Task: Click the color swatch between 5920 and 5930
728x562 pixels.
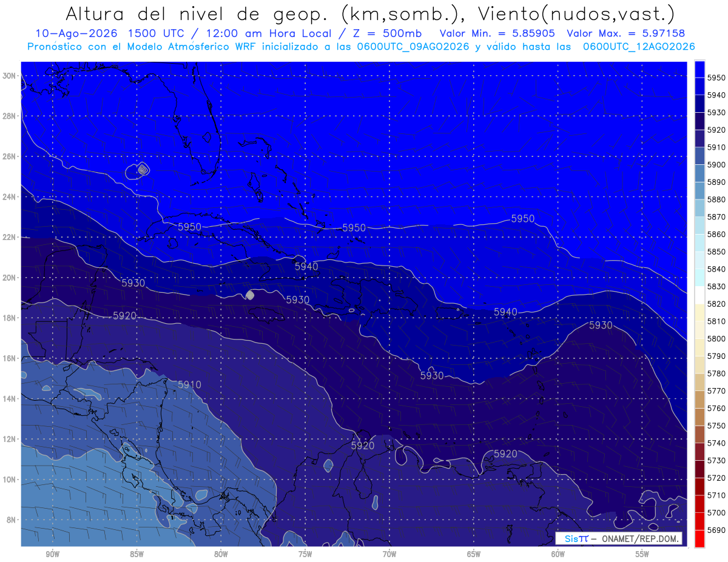Action: (699, 121)
